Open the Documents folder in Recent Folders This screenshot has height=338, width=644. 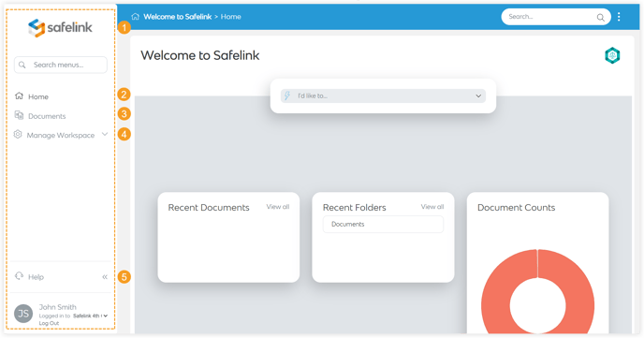(x=383, y=224)
